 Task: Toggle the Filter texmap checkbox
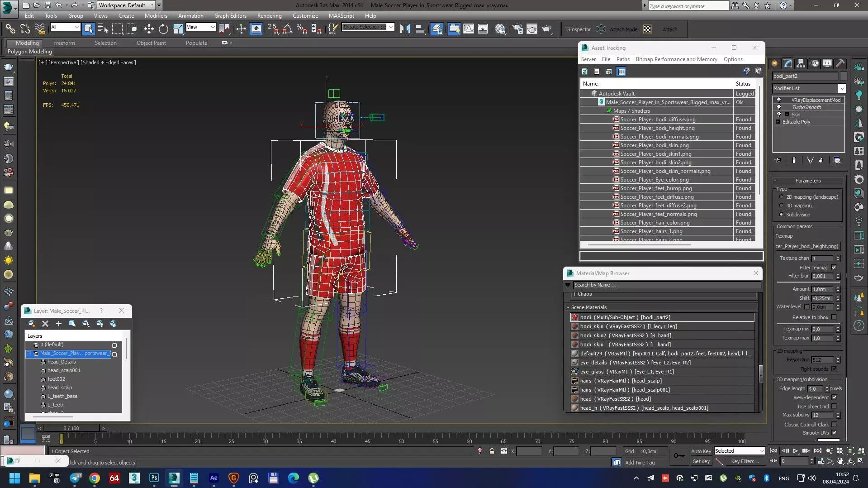point(834,268)
